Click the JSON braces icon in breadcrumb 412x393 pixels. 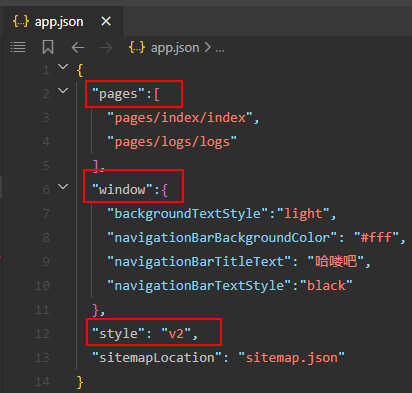click(137, 48)
